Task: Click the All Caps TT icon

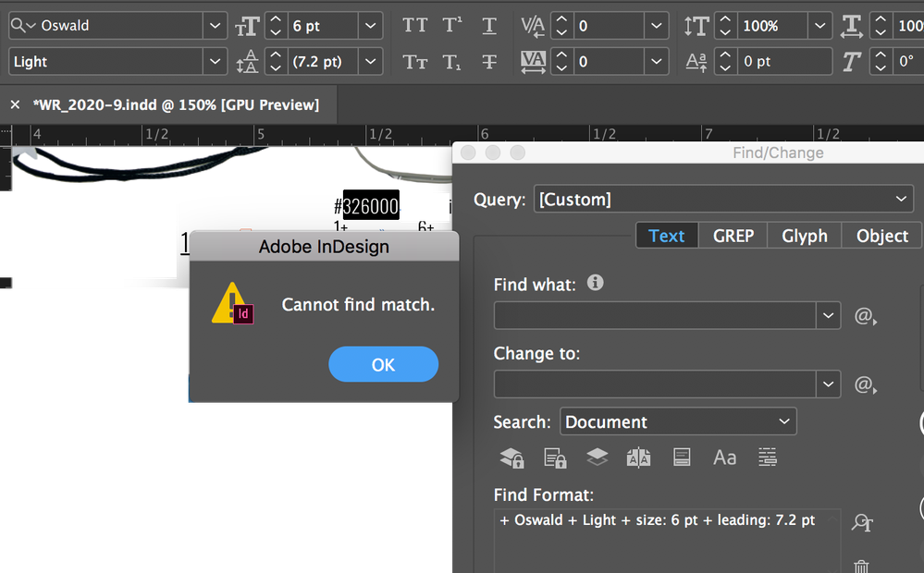Action: tap(415, 26)
